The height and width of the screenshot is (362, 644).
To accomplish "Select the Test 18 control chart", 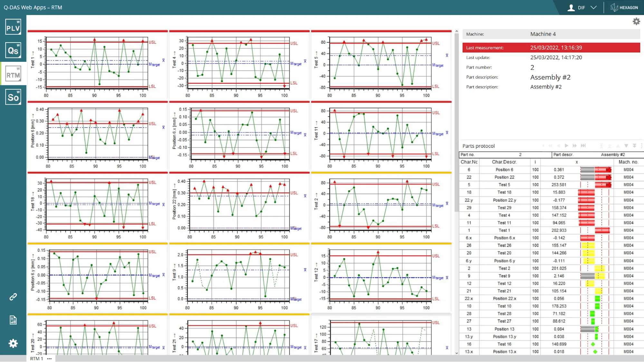I will [x=98, y=208].
